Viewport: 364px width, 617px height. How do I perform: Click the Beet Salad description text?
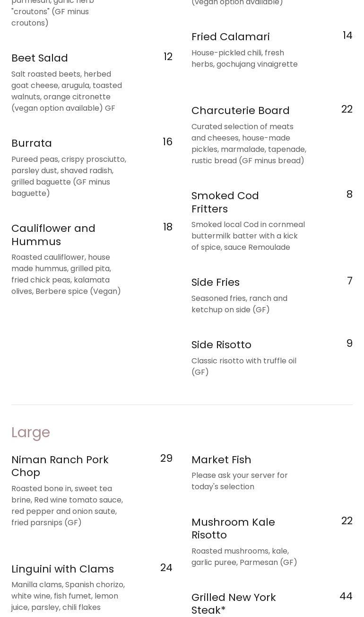coord(67,91)
